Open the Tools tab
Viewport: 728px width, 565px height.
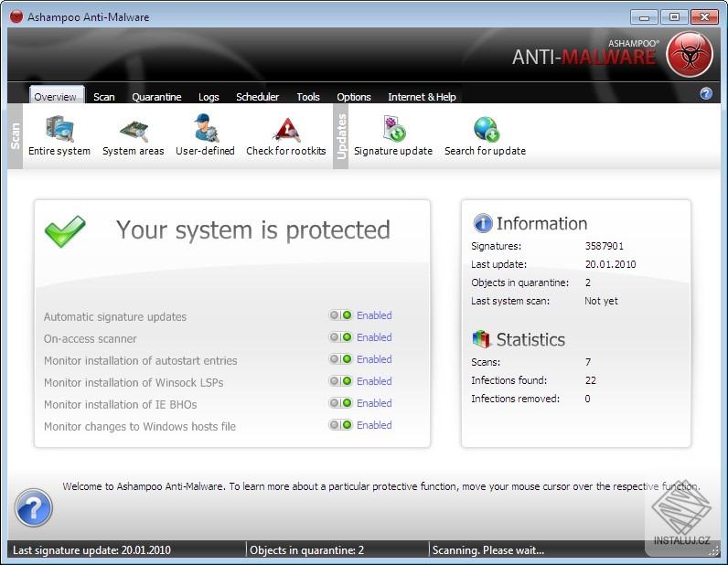pyautogui.click(x=308, y=97)
